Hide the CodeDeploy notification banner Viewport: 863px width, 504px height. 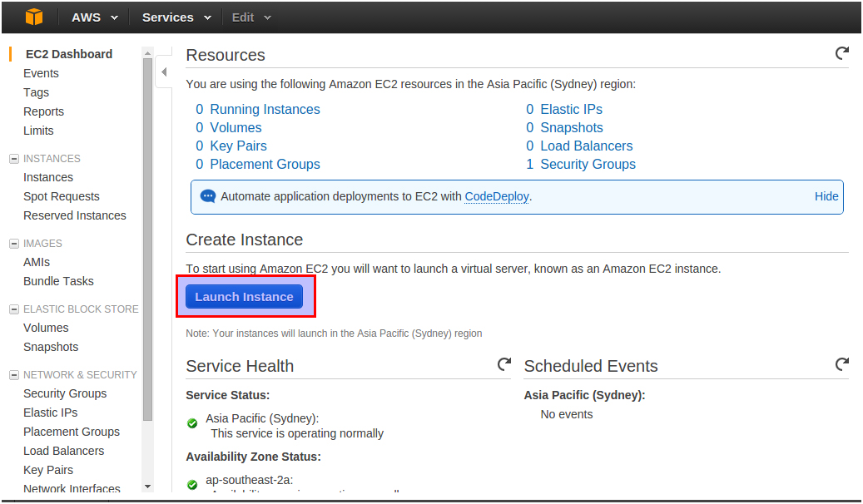pos(826,196)
